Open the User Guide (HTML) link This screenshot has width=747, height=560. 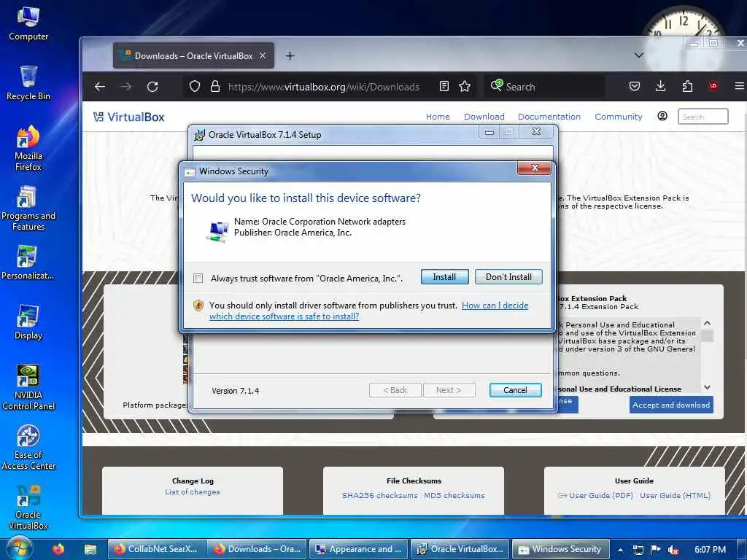coord(675,496)
